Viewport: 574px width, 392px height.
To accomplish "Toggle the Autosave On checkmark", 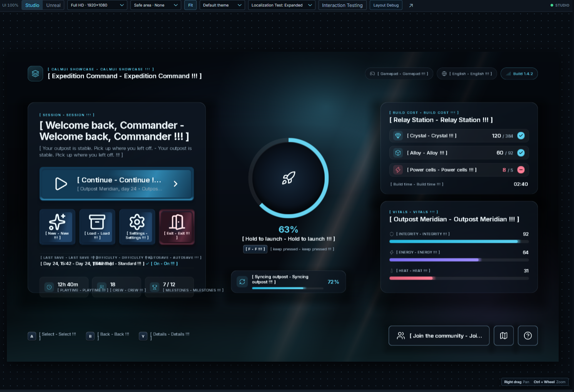I will tap(147, 264).
